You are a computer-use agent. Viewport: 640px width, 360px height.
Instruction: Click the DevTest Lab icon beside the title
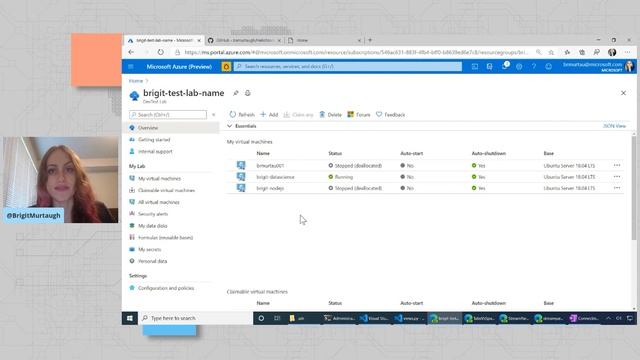(134, 96)
